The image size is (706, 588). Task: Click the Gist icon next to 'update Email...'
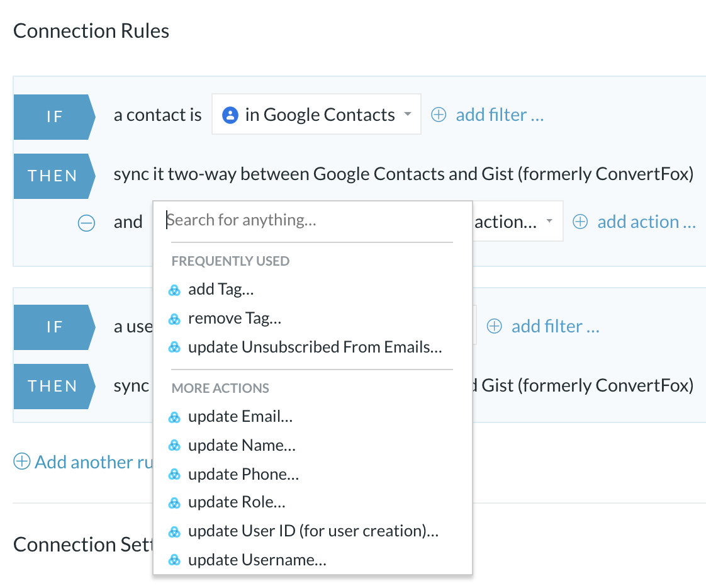pos(174,417)
